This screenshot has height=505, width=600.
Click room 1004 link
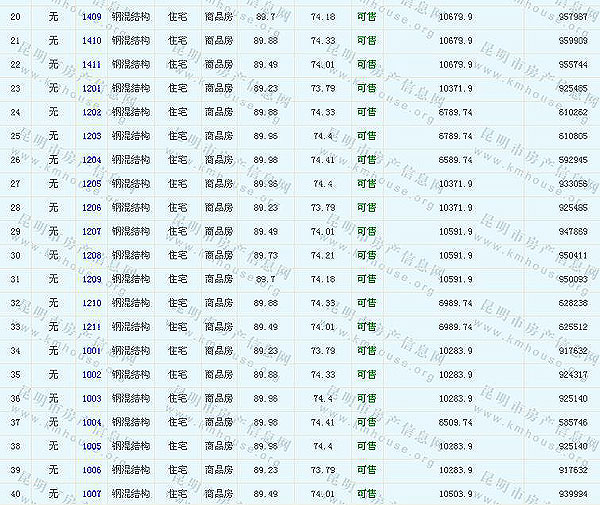pyautogui.click(x=91, y=423)
